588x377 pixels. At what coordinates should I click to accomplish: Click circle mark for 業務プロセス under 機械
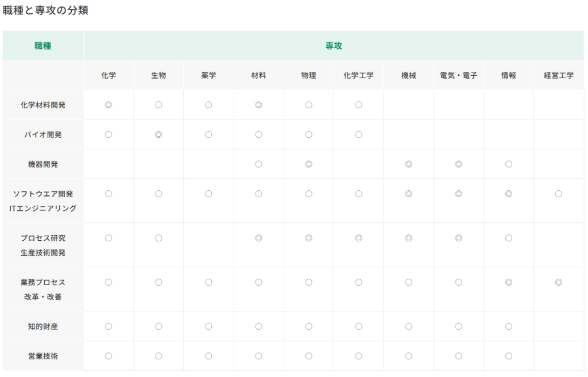tap(409, 282)
